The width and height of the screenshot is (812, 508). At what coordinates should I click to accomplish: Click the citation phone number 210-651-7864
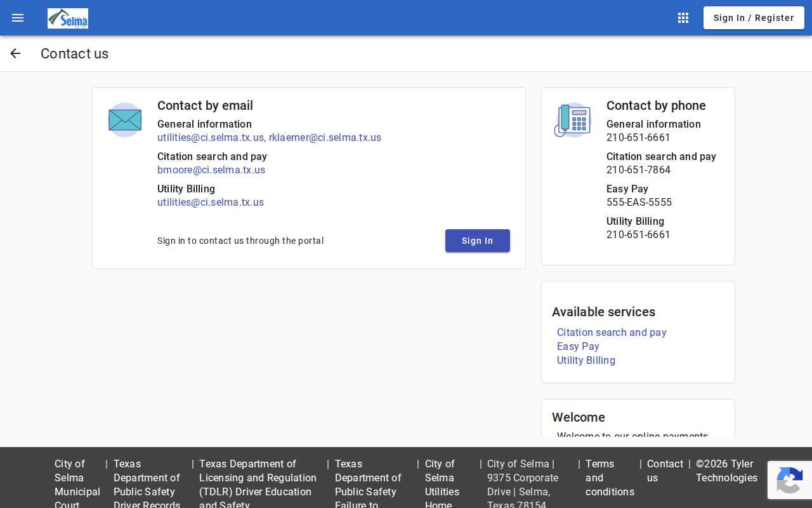click(638, 170)
